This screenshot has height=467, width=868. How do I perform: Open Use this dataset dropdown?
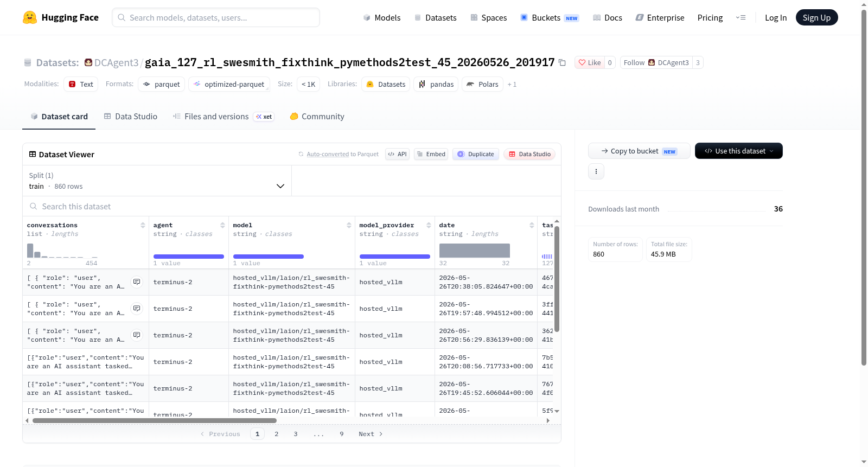pyautogui.click(x=738, y=151)
